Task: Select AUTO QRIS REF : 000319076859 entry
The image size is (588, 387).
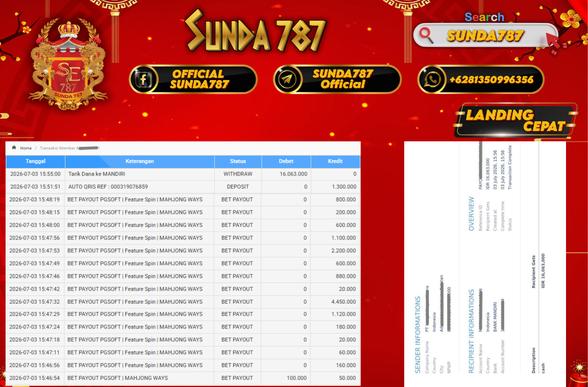Action: coord(108,187)
